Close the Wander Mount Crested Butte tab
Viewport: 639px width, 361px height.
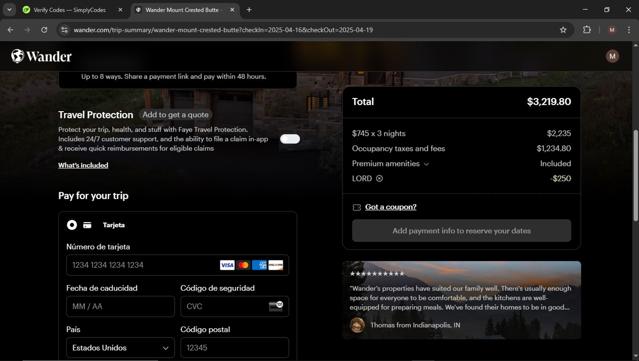(x=232, y=10)
